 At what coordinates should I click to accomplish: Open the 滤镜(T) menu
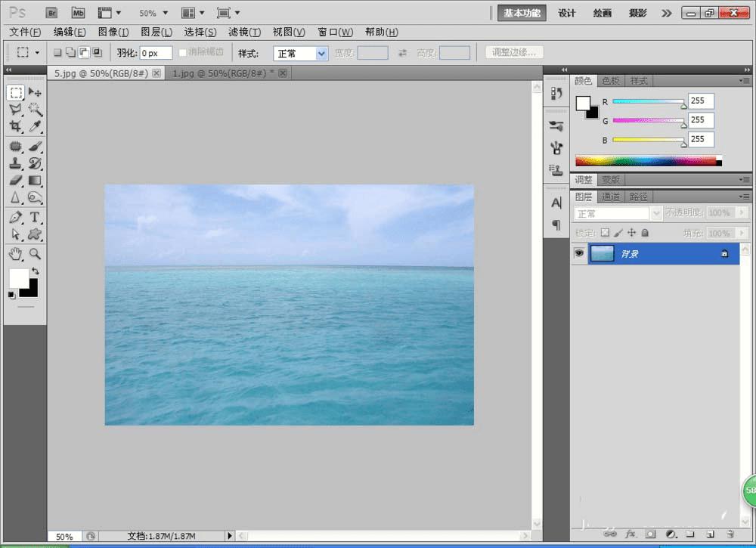[x=244, y=32]
